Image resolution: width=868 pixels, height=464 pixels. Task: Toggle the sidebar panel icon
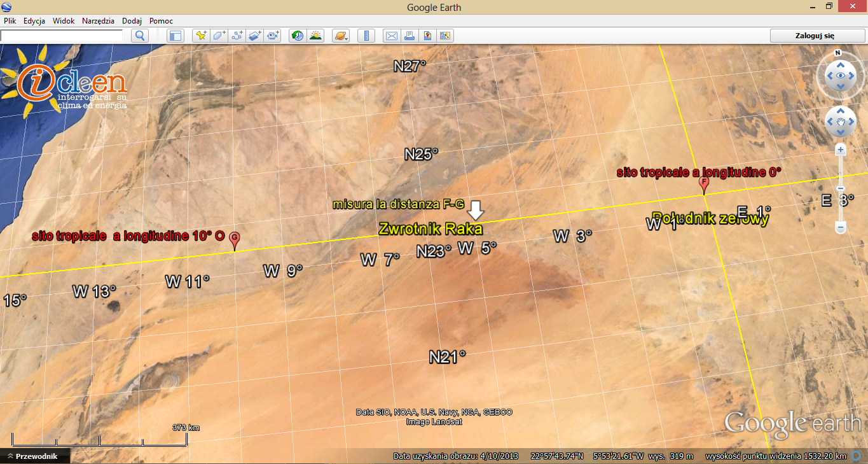[175, 36]
